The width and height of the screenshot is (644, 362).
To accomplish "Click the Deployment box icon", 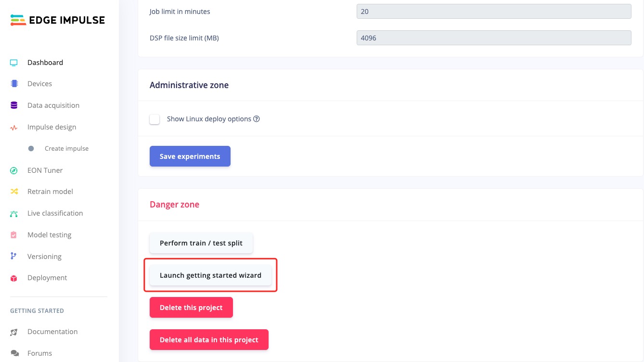I will (x=14, y=278).
